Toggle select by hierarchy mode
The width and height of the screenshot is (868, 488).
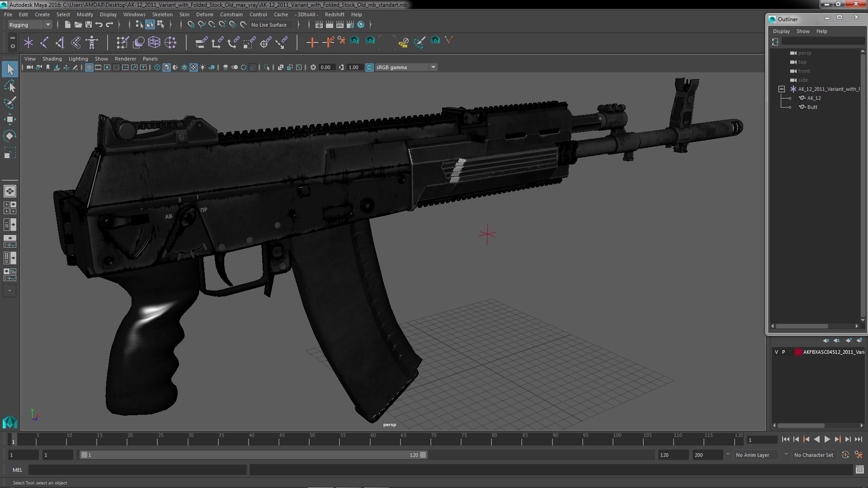tap(139, 25)
